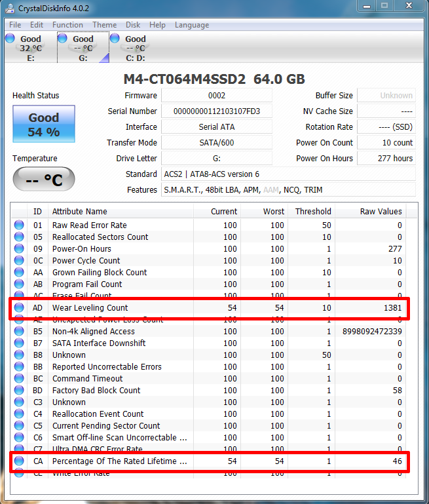
Task: Click the Worst column header
Action: (x=264, y=212)
